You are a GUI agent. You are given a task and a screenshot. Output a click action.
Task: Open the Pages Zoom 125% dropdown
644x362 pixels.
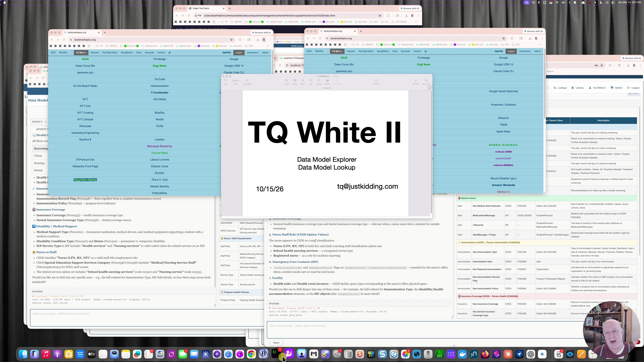[236, 80]
